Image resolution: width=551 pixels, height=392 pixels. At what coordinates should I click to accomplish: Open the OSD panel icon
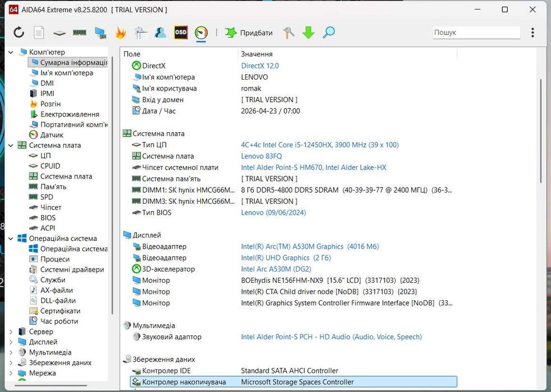pyautogui.click(x=180, y=32)
